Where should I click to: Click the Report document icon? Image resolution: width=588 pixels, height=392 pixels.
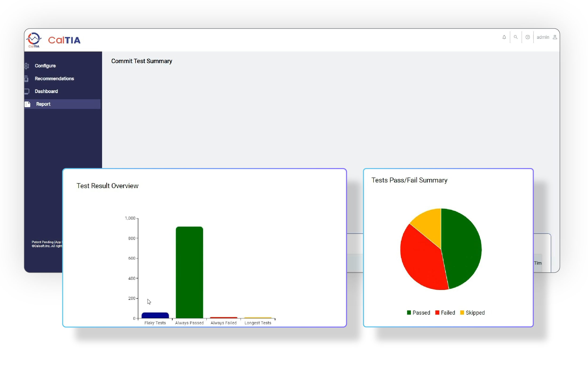(x=28, y=104)
